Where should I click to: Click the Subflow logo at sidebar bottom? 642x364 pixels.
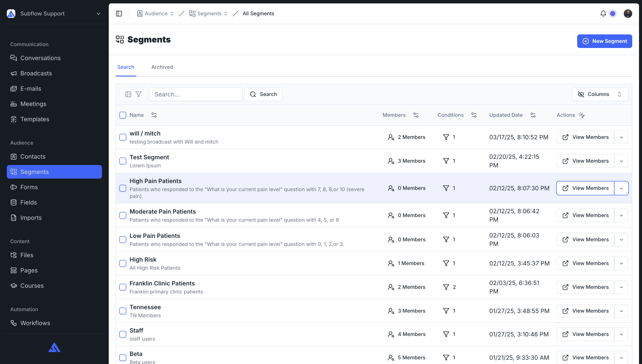coord(54,347)
